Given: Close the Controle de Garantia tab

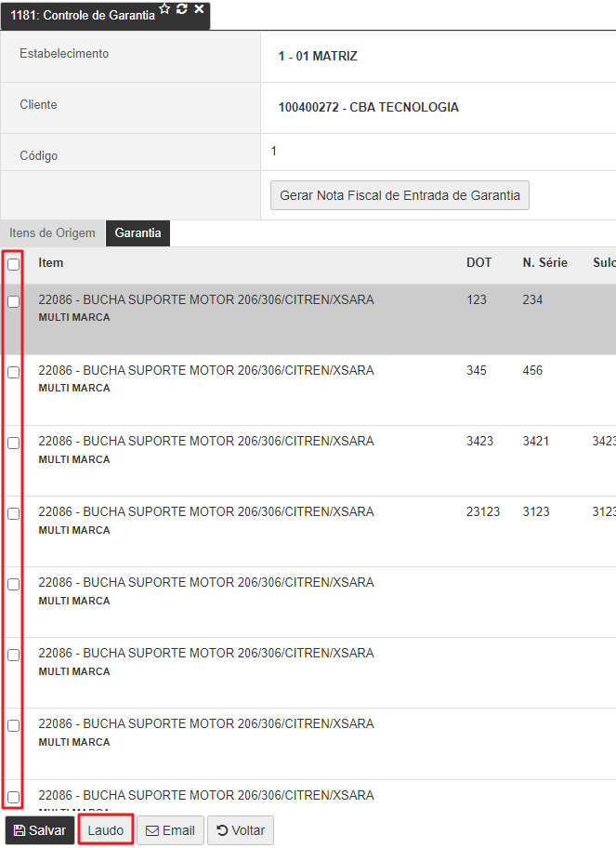Looking at the screenshot, I should (199, 9).
